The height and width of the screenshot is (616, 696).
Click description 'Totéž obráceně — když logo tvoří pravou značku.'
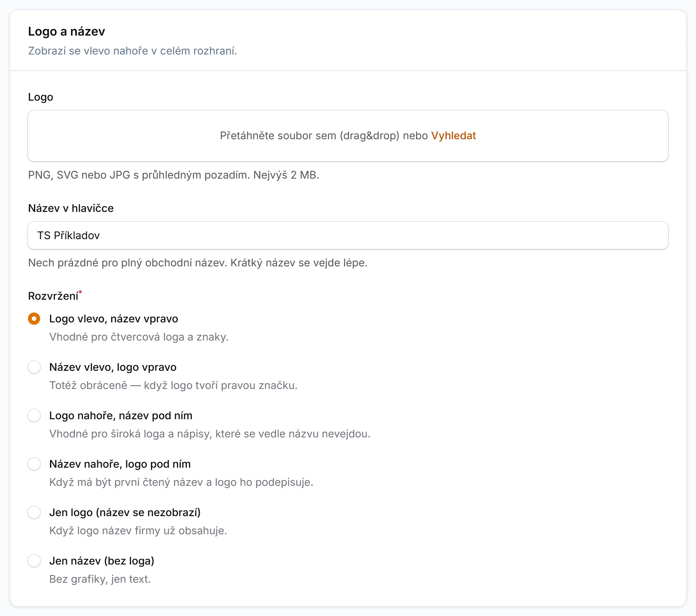tap(173, 385)
